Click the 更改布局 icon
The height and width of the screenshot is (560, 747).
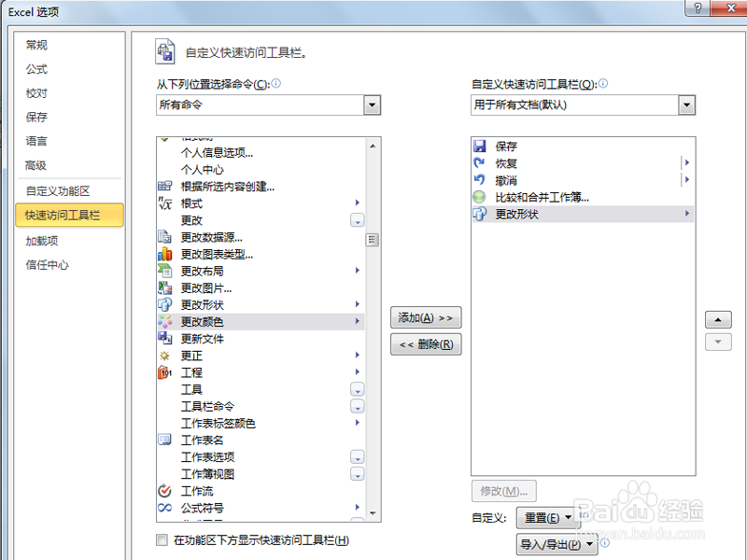click(165, 271)
